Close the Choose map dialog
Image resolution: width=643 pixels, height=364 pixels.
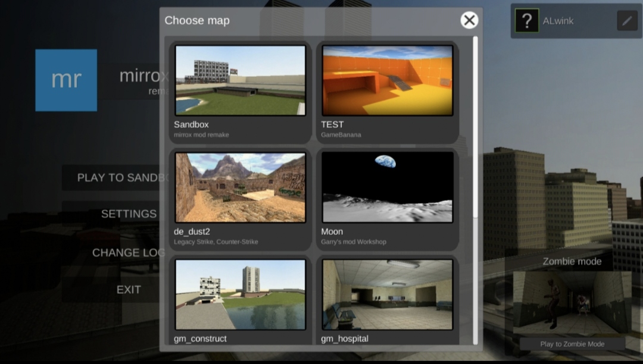(469, 20)
